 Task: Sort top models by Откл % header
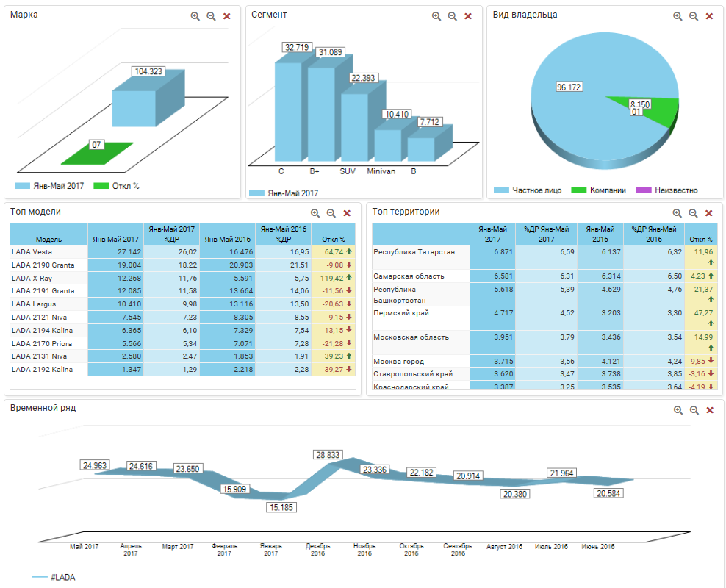coord(333,239)
